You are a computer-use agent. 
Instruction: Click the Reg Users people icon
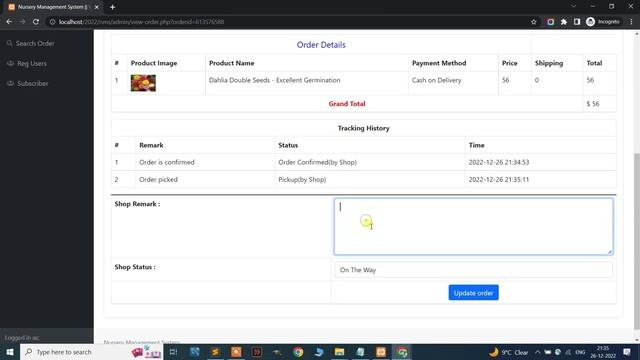coord(10,63)
